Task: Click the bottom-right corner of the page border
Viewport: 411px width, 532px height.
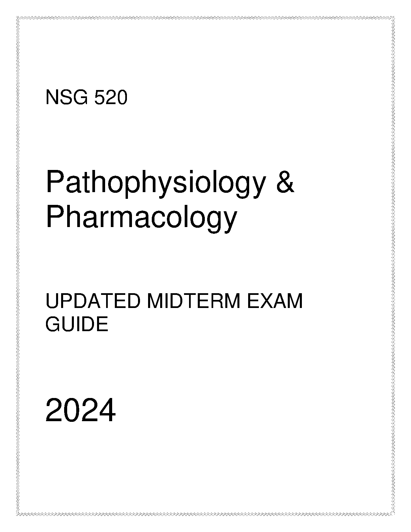Action: (393, 514)
